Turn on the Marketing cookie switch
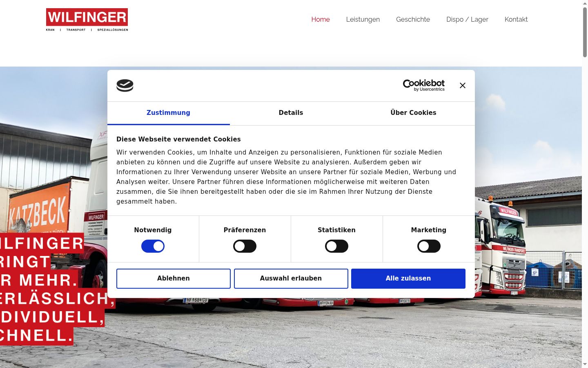This screenshot has width=588, height=368. tap(429, 246)
